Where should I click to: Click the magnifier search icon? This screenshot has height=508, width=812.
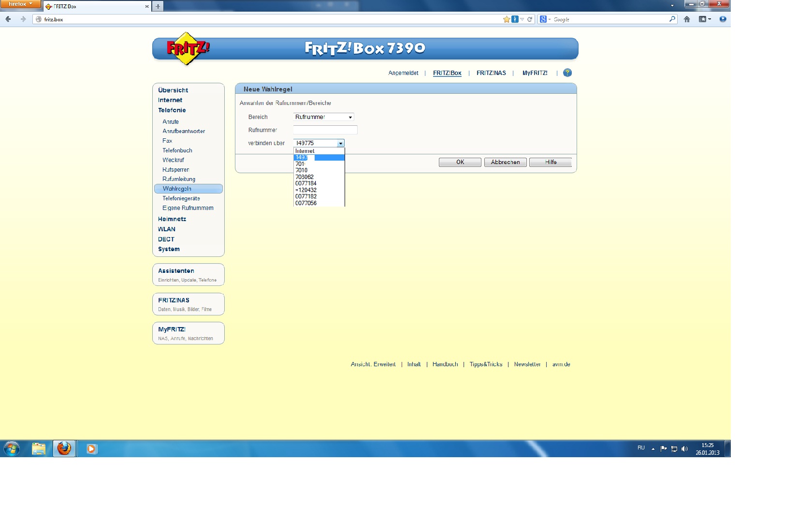[672, 19]
